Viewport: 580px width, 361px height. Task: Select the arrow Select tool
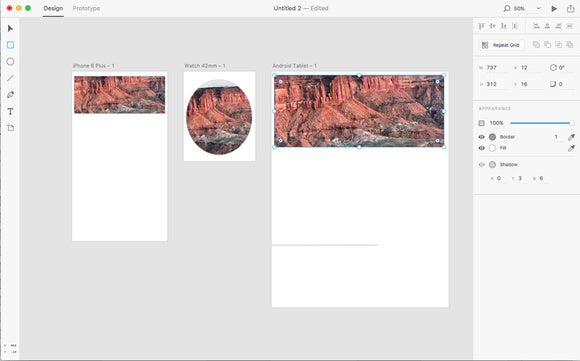pos(10,28)
